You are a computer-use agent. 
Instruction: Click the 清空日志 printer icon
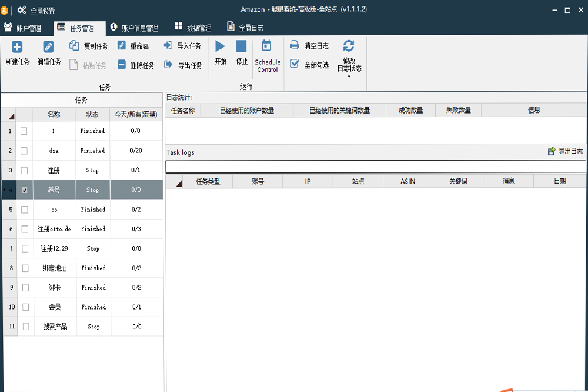[295, 45]
